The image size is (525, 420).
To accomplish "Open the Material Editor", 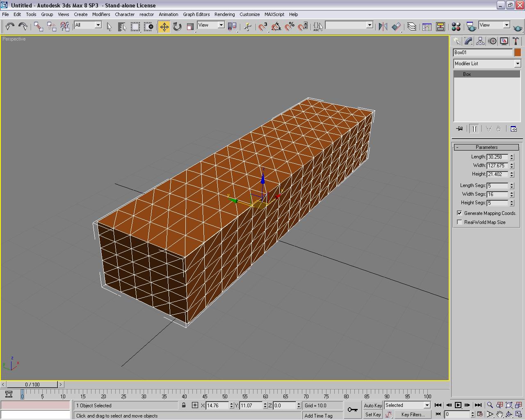I will click(x=456, y=27).
